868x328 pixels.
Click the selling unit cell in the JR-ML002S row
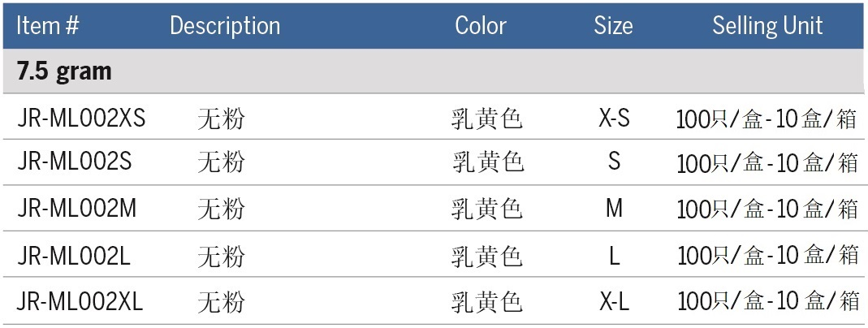tap(767, 162)
